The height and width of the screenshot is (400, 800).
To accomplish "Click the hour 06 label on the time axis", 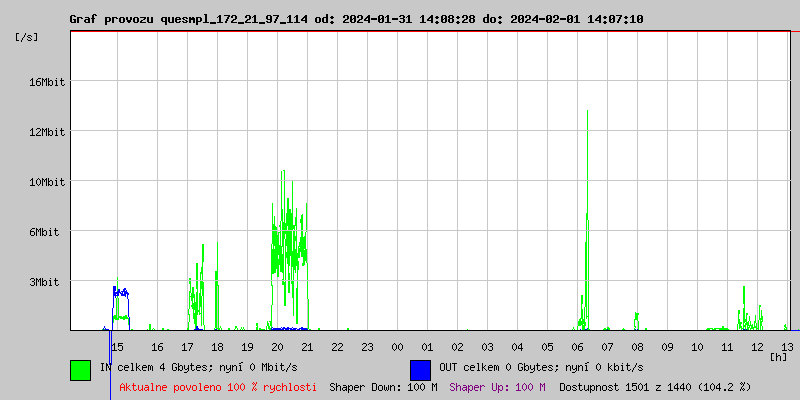I will coord(577,347).
